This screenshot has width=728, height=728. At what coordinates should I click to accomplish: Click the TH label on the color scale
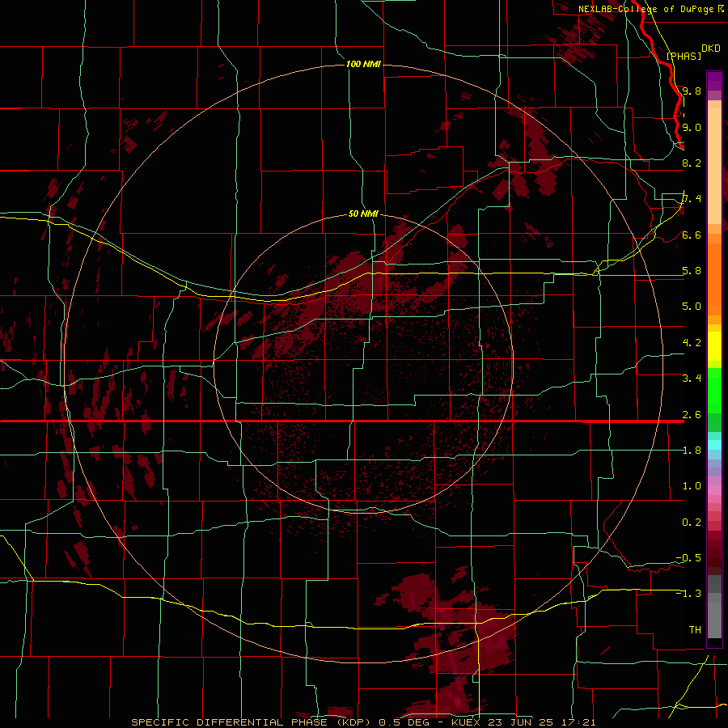pos(695,629)
